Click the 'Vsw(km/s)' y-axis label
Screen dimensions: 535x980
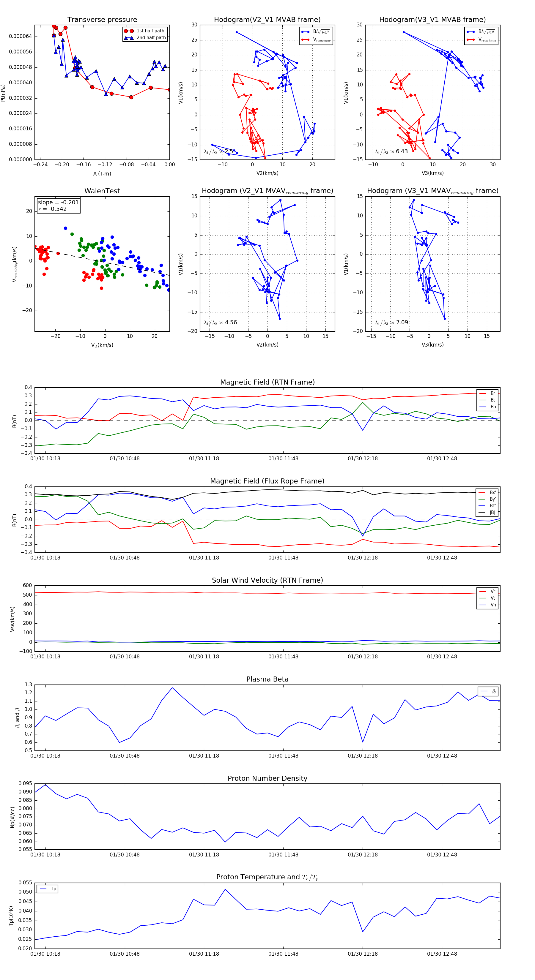(x=12, y=619)
